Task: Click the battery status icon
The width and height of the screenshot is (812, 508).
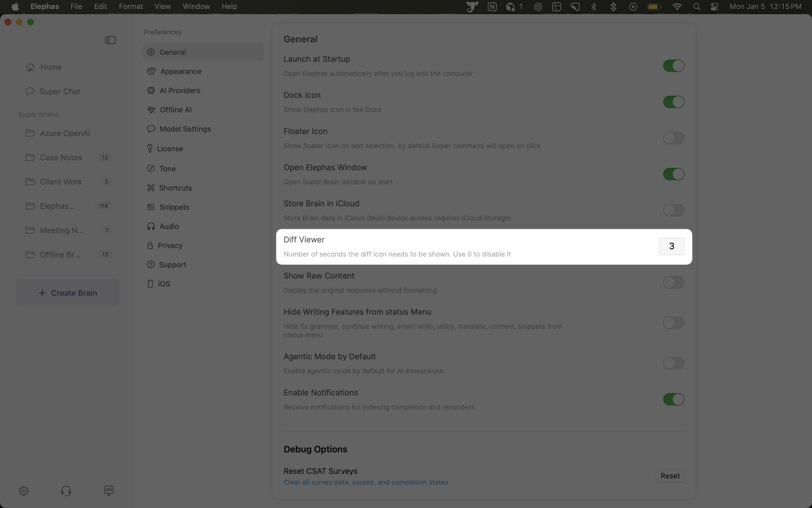Action: (x=654, y=7)
